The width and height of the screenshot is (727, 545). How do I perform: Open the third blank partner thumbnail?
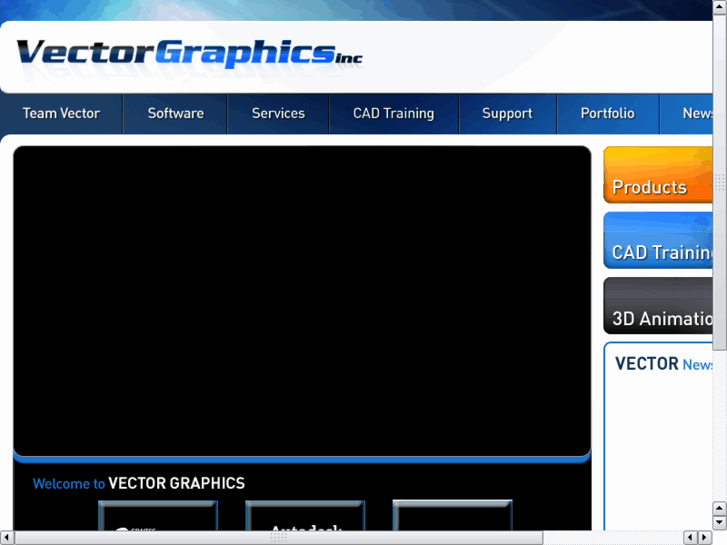click(x=453, y=515)
